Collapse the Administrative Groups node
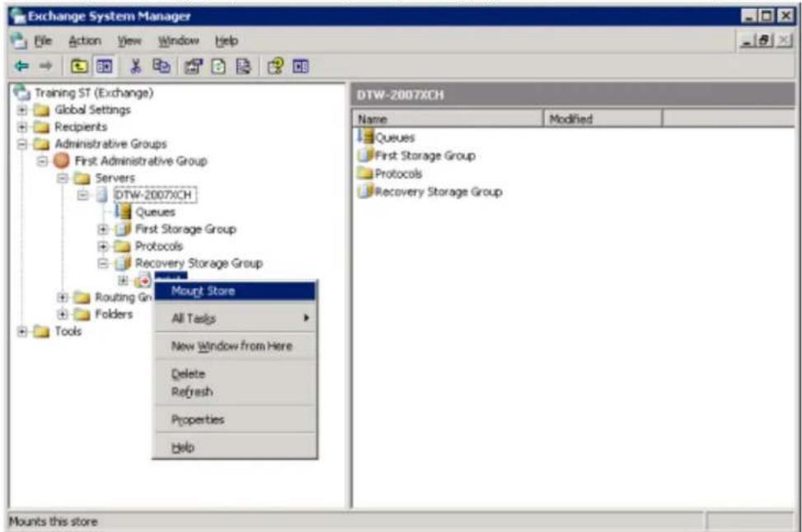 click(22, 144)
